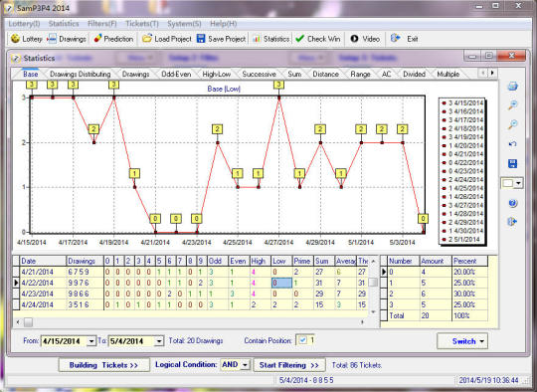Open the To date dropdown
This screenshot has height=392, width=537.
(159, 341)
